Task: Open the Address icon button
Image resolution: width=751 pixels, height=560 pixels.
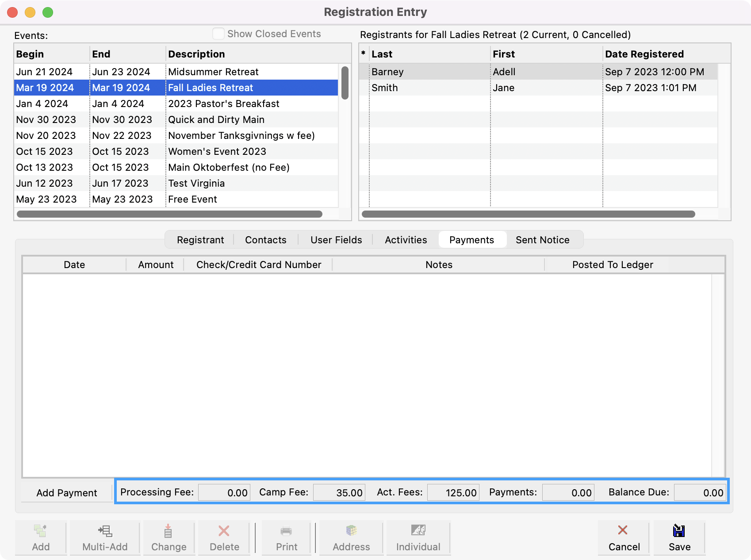Action: (351, 531)
